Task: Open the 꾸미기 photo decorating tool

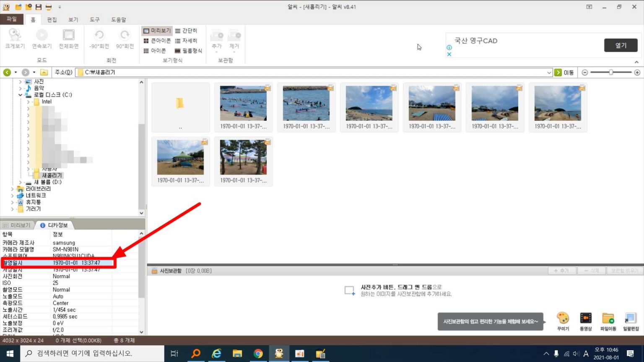Action: (x=562, y=321)
